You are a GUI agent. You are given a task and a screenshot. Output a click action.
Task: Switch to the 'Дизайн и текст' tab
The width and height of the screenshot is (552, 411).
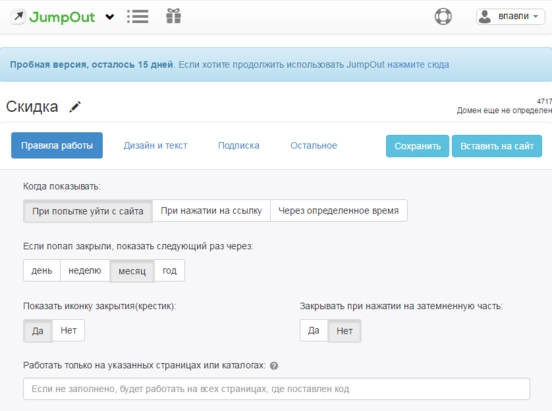(155, 145)
